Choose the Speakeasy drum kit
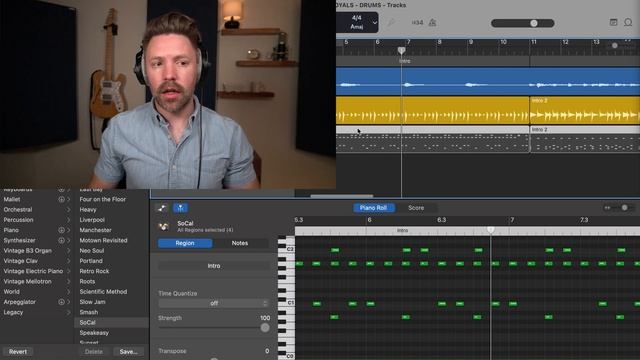 click(94, 333)
